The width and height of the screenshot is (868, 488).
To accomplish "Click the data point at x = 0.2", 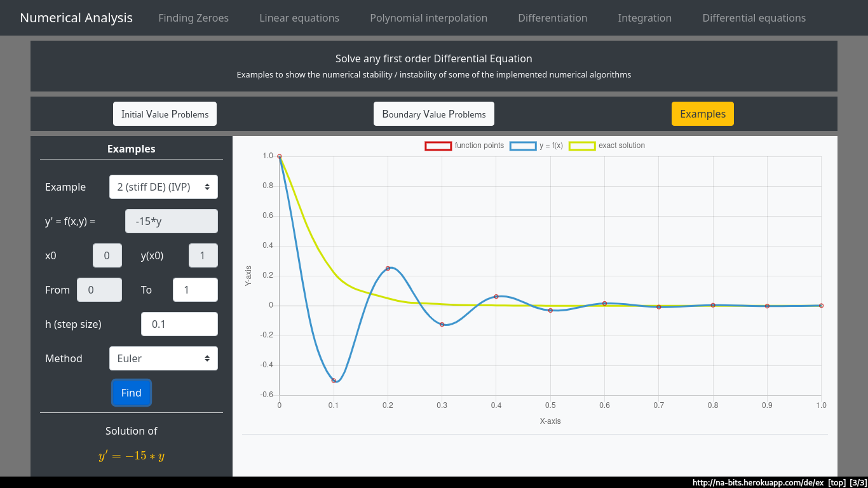I will [x=388, y=268].
